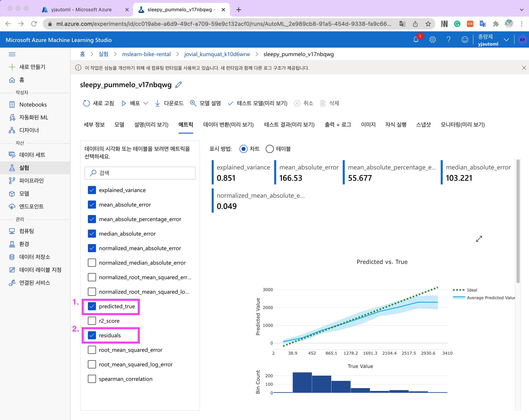Screen dimensions: 529x420
Task: Expand the yjautoml workspace switcher chevron
Action: 506,40
